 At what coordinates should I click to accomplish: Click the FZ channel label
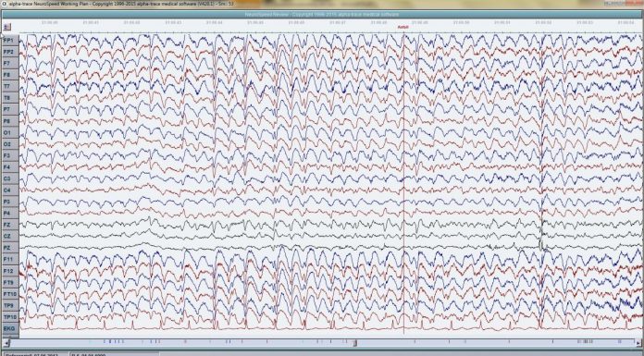point(10,225)
